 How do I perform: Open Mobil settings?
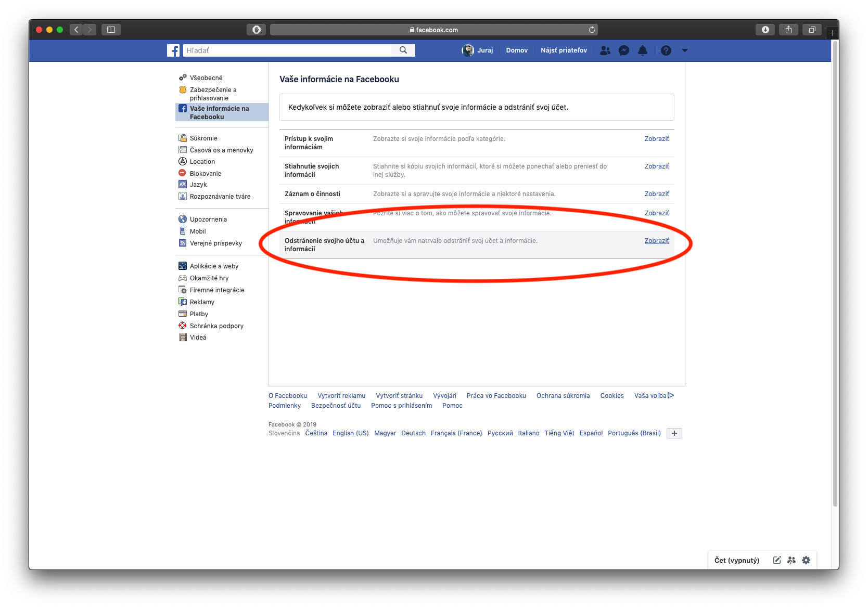point(198,231)
